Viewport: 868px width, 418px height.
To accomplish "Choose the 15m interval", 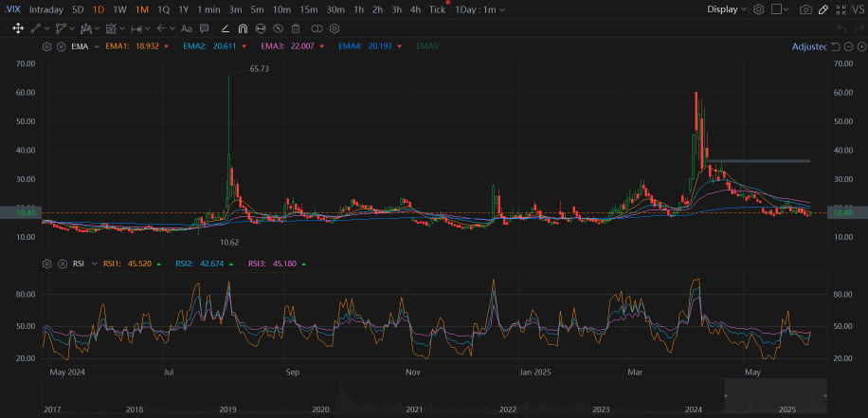I will pyautogui.click(x=308, y=9).
